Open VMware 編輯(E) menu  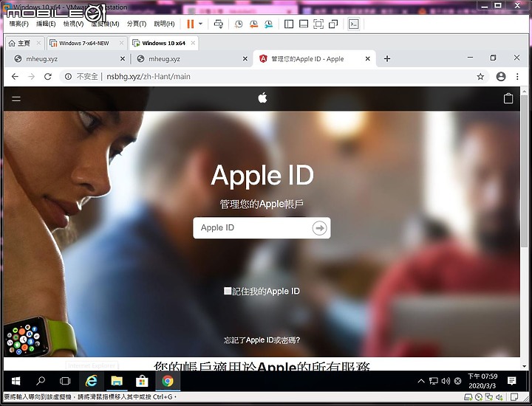tap(46, 24)
